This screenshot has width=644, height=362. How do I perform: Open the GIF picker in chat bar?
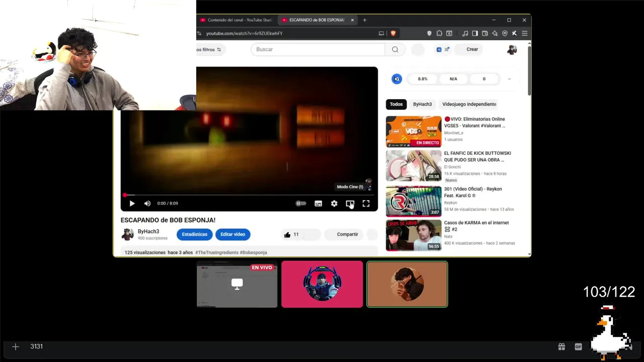click(x=578, y=346)
